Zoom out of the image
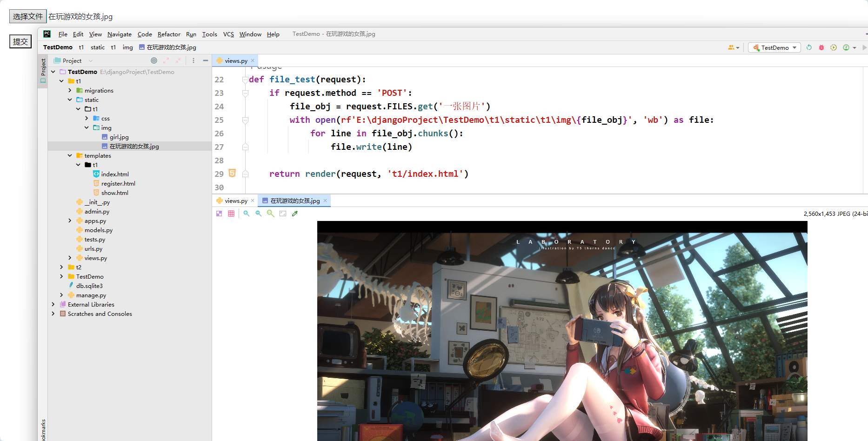Screen dimensions: 868x441 (x=259, y=214)
